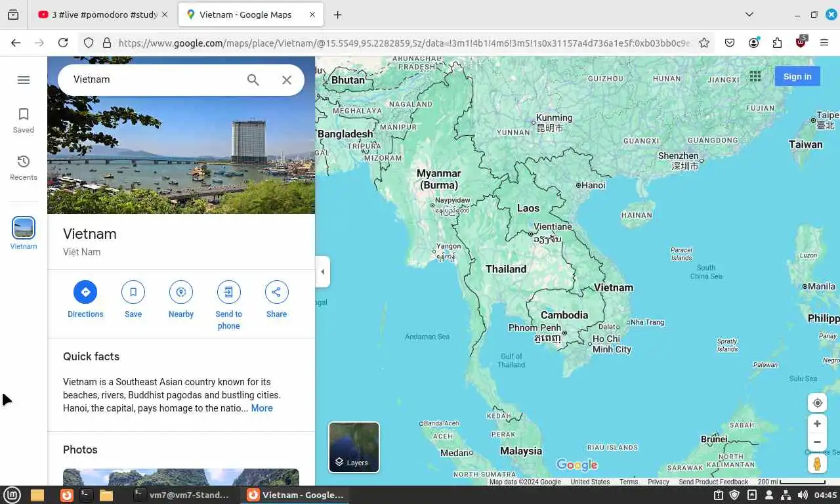Zoom out on the map
This screenshot has width=840, height=504.
click(817, 442)
